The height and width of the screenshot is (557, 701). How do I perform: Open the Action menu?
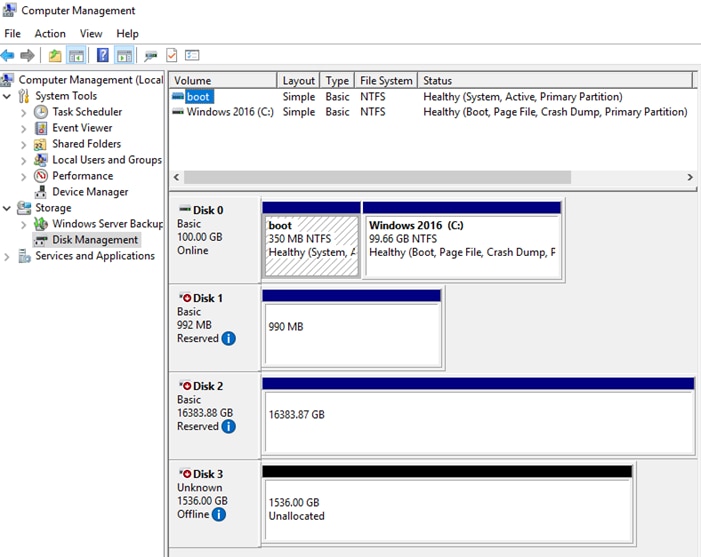(x=50, y=34)
